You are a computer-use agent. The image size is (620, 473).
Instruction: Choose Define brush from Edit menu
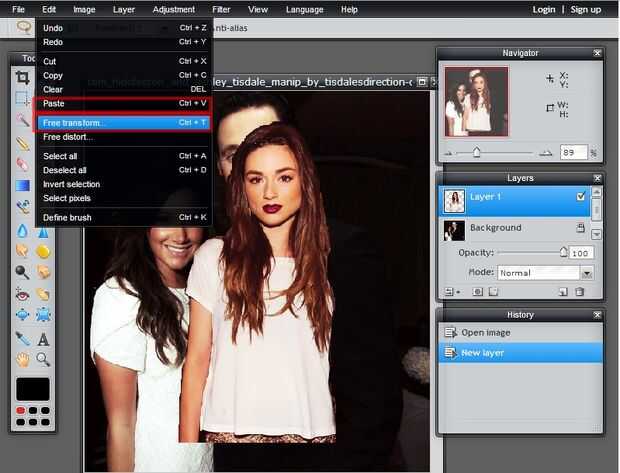point(124,218)
